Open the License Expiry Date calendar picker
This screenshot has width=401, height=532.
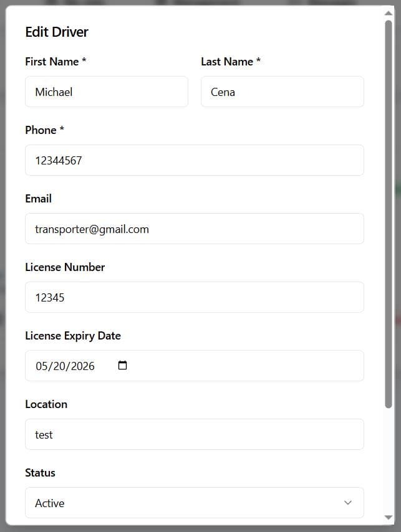pyautogui.click(x=122, y=366)
